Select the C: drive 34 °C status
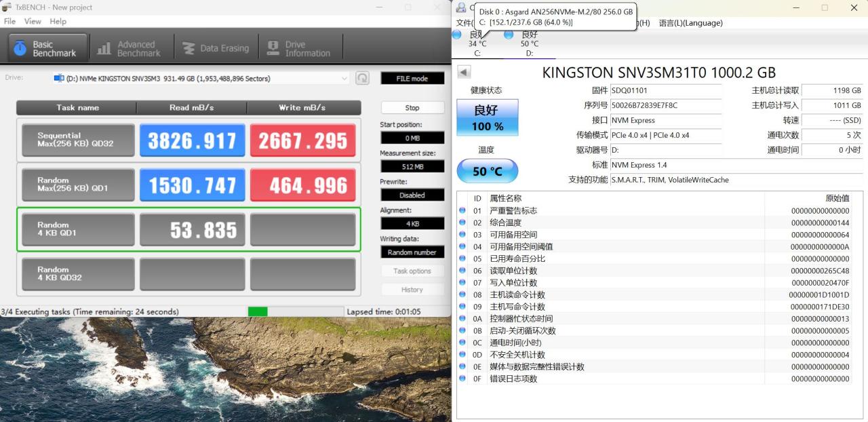 [x=477, y=43]
